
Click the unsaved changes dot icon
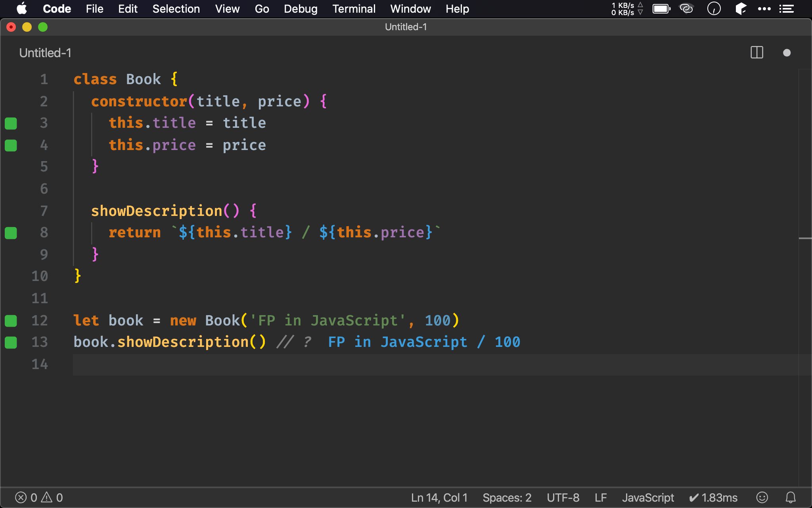point(787,53)
